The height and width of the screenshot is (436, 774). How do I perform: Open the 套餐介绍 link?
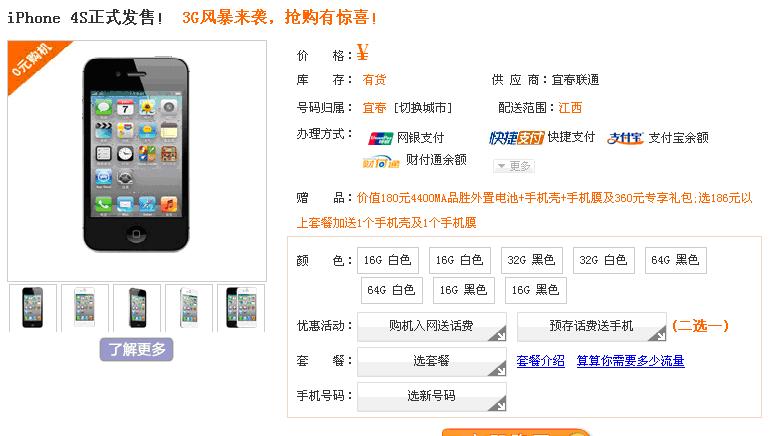(x=541, y=361)
